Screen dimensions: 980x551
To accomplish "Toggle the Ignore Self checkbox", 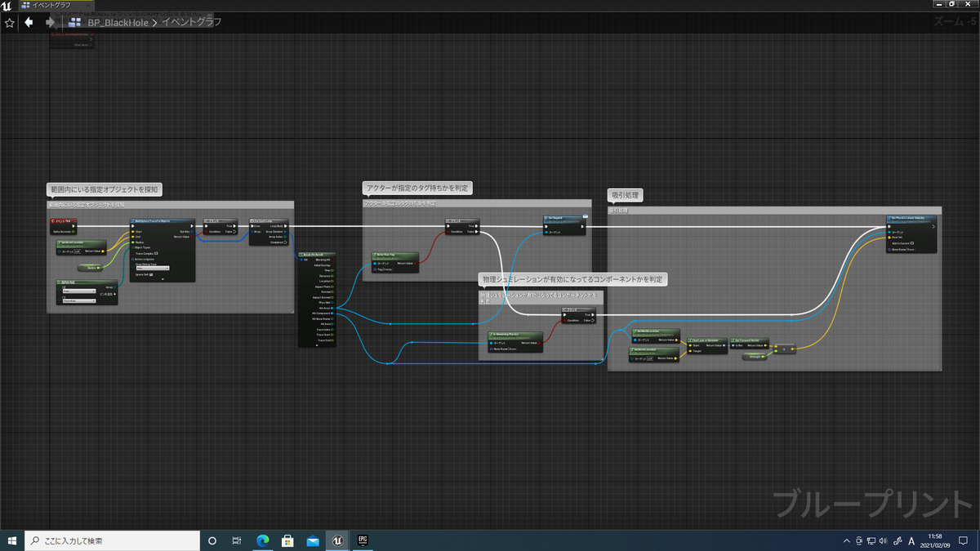I will (152, 274).
